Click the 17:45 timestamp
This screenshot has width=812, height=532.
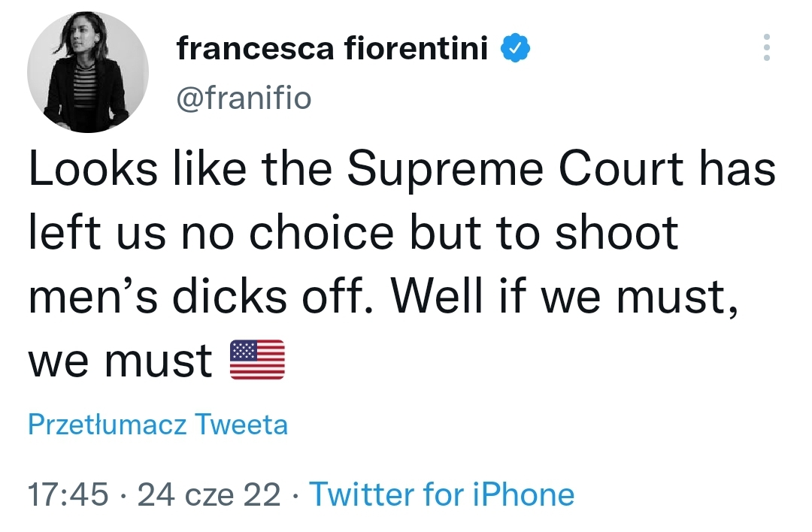[x=68, y=494]
